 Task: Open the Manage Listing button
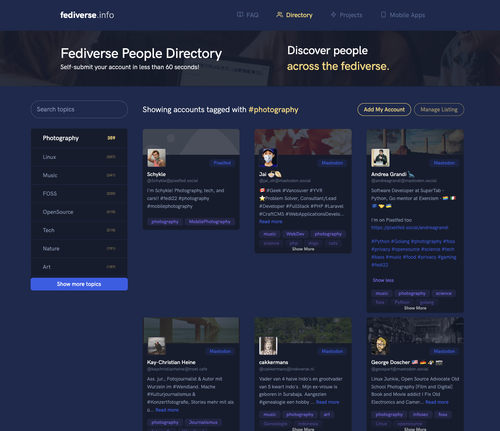click(x=439, y=109)
